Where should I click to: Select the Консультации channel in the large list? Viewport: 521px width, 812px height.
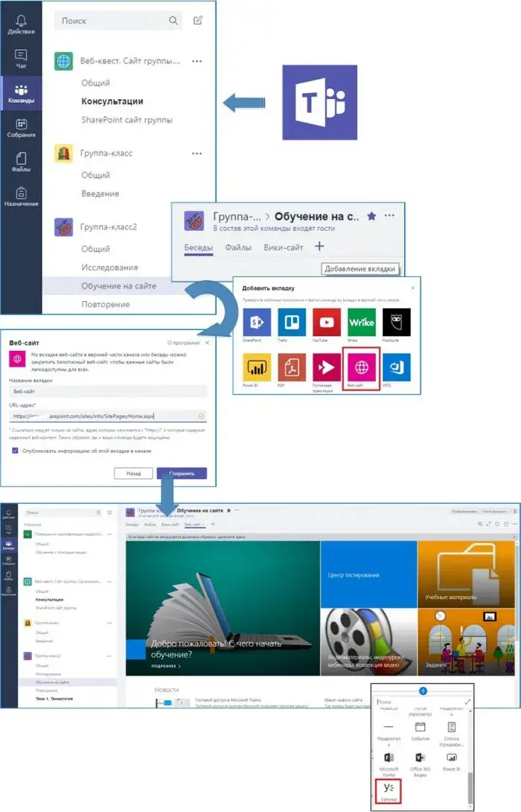(112, 101)
